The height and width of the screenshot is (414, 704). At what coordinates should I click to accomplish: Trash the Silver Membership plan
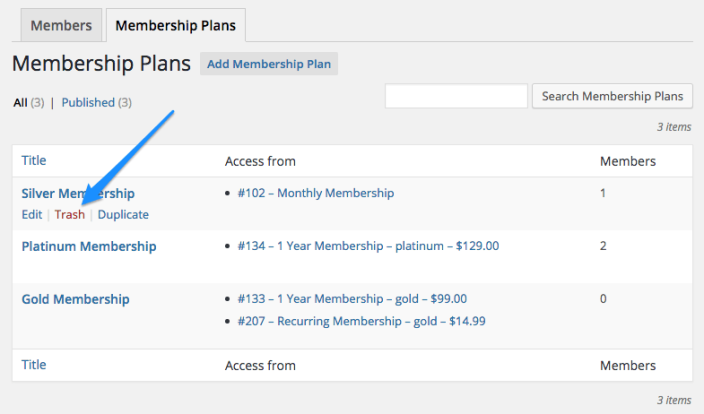point(70,214)
